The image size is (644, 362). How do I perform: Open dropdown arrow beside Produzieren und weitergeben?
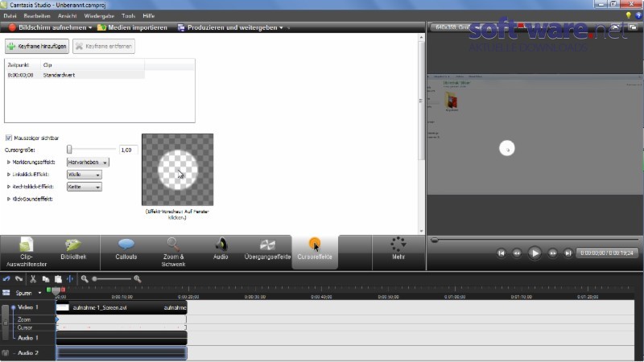coord(281,28)
